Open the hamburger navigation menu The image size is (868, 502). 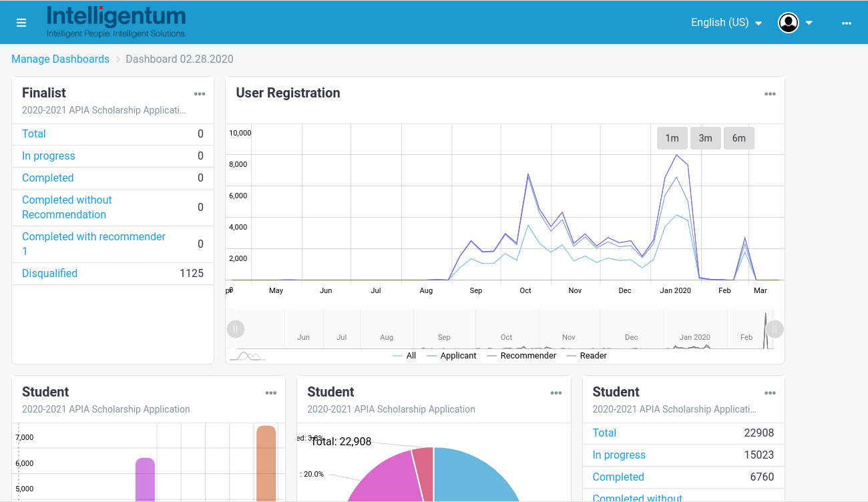pos(21,23)
